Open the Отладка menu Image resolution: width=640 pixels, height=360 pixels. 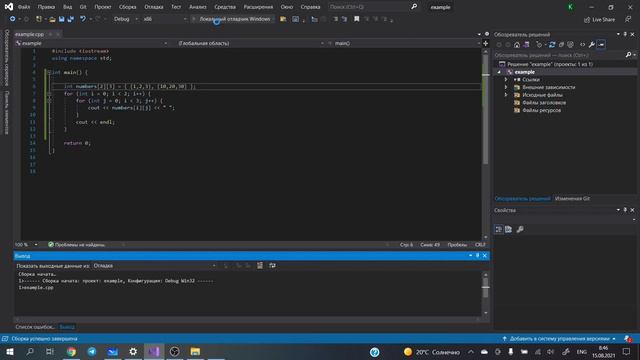point(153,7)
